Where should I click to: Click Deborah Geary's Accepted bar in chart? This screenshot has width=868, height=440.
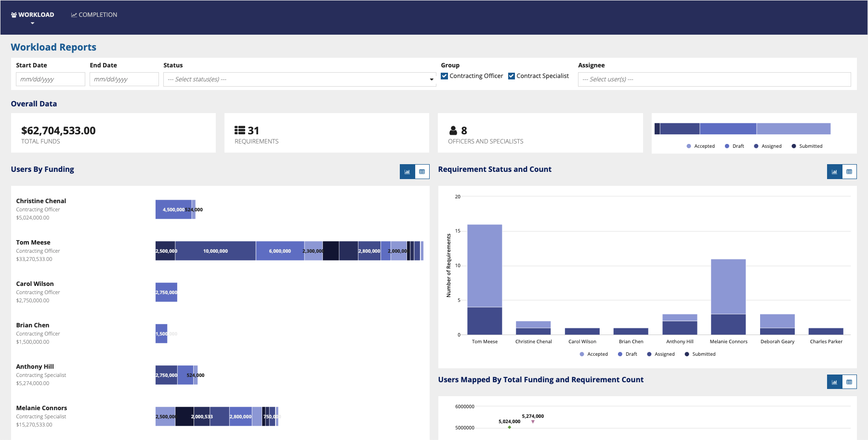point(777,321)
